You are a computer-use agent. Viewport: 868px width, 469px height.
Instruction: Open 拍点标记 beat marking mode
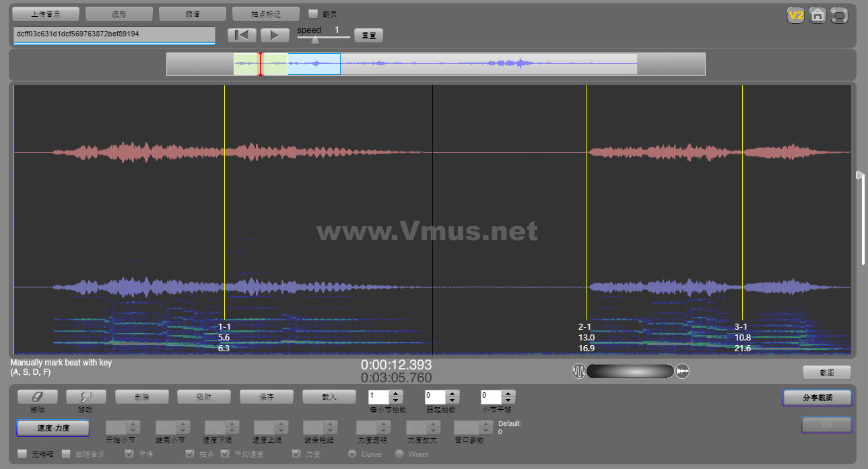point(266,13)
